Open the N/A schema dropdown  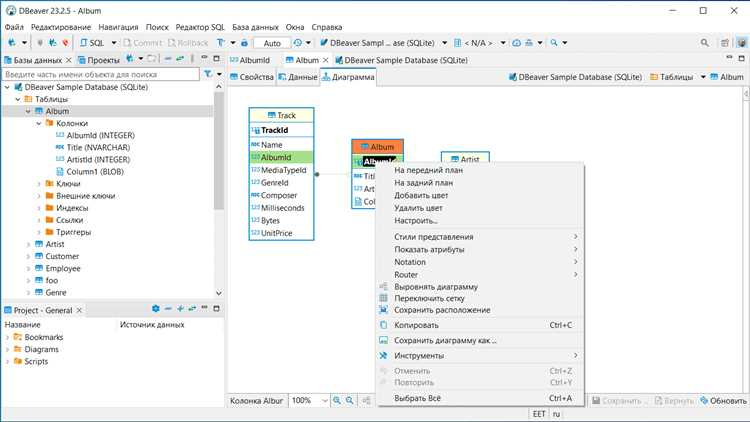pyautogui.click(x=503, y=43)
